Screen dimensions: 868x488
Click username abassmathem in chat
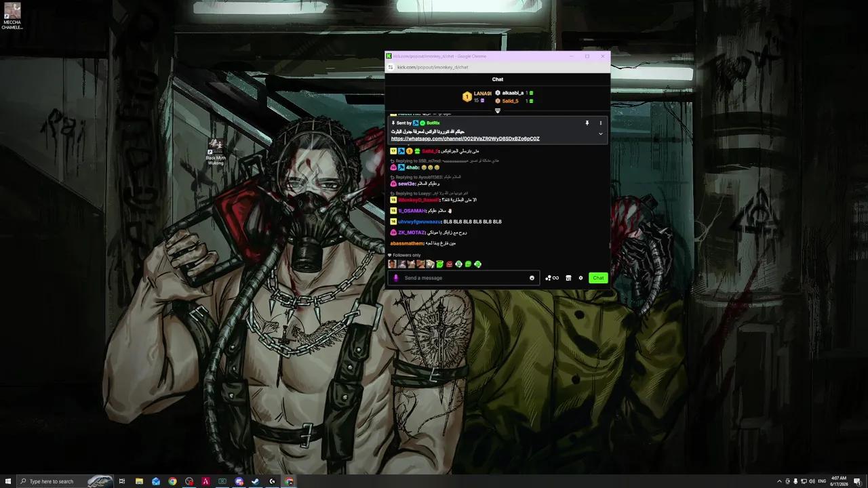408,243
